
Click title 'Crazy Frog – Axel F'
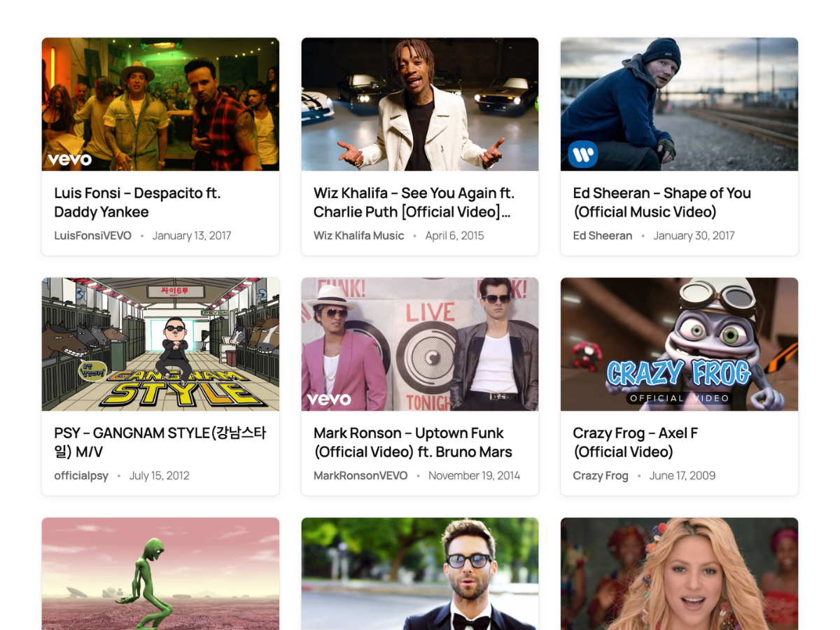[x=635, y=442]
